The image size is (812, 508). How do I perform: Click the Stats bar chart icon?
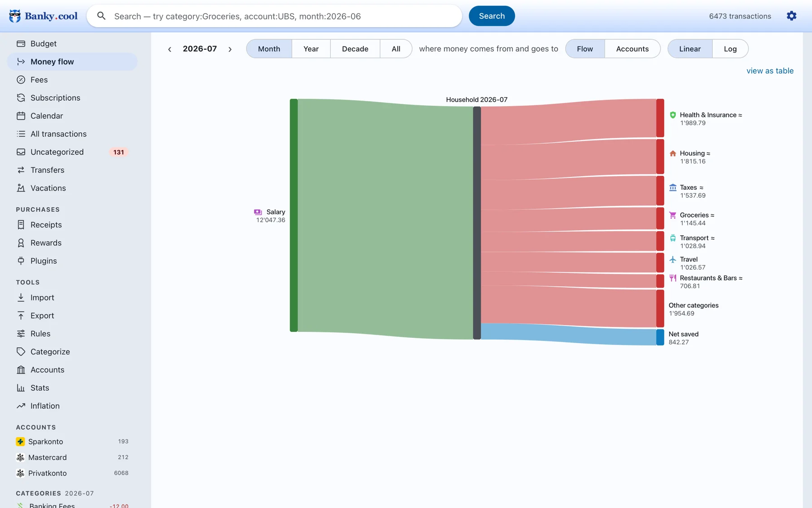21,387
